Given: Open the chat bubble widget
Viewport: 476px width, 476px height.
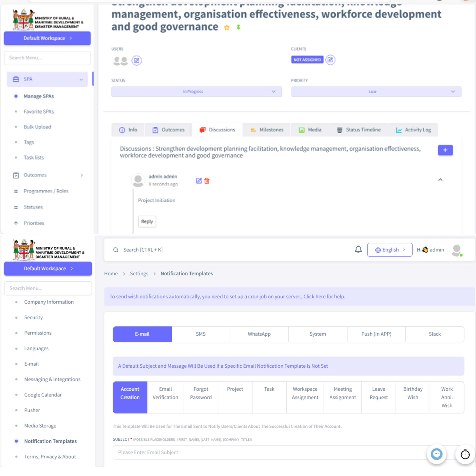Looking at the screenshot, I should 436,454.
